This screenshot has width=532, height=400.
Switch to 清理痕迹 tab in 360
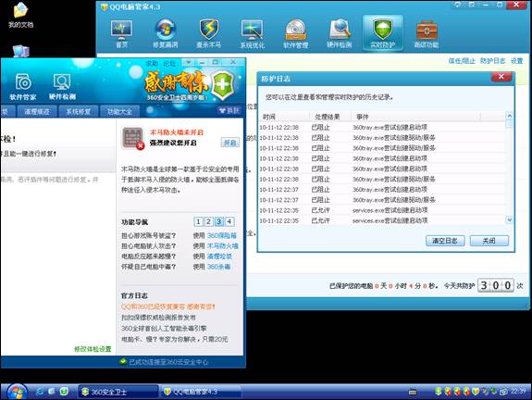coord(37,111)
